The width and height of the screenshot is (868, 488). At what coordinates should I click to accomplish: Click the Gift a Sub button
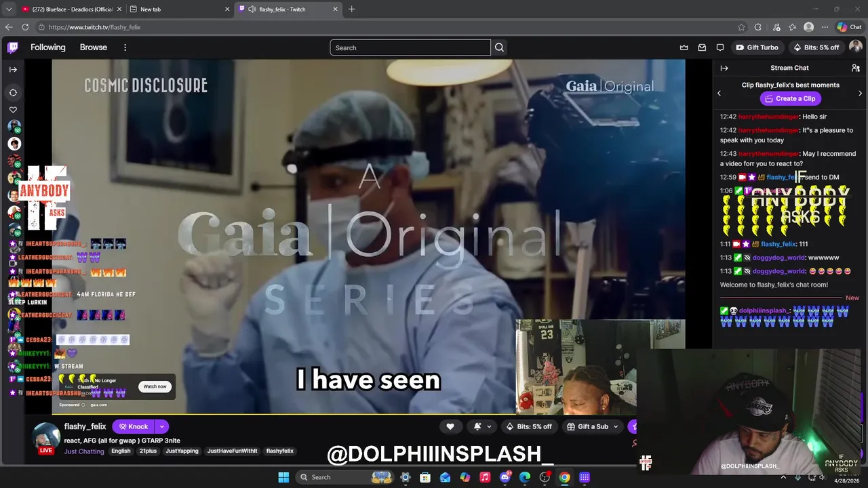pyautogui.click(x=588, y=426)
